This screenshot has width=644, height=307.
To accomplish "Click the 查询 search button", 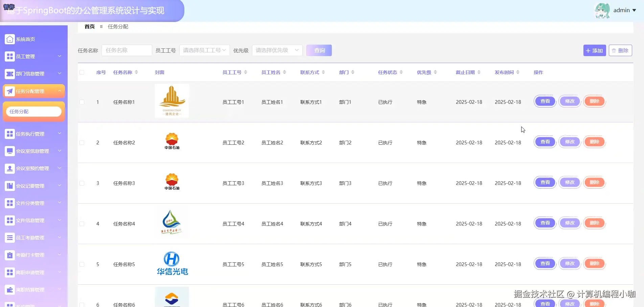I will [319, 50].
